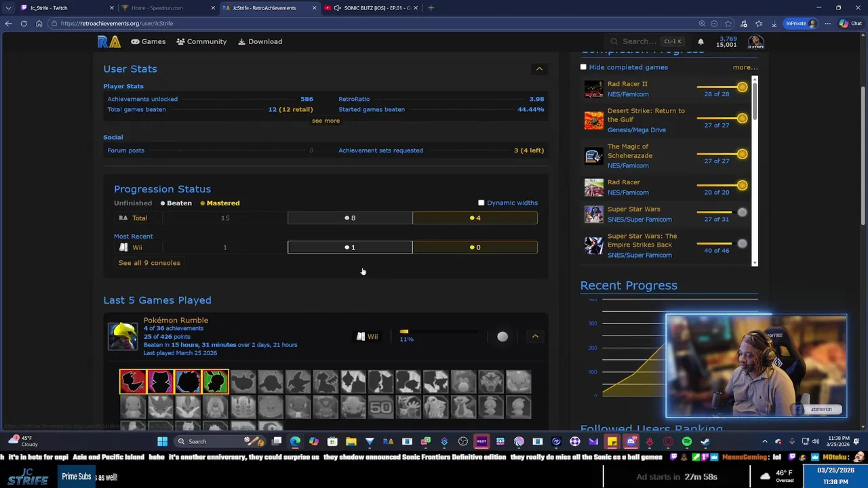Click first unlocked Pokémon Rumble achievement badge
The width and height of the screenshot is (868, 488).
click(x=133, y=382)
